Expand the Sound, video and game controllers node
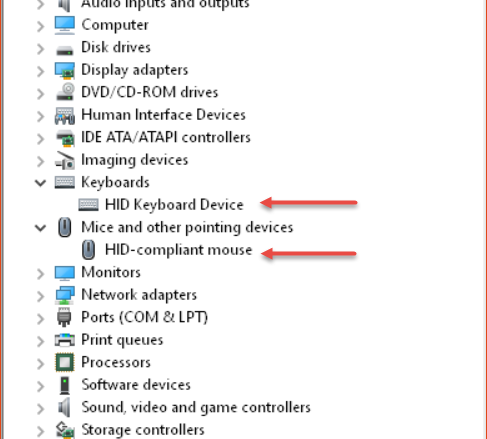The image size is (487, 439). coord(40,409)
